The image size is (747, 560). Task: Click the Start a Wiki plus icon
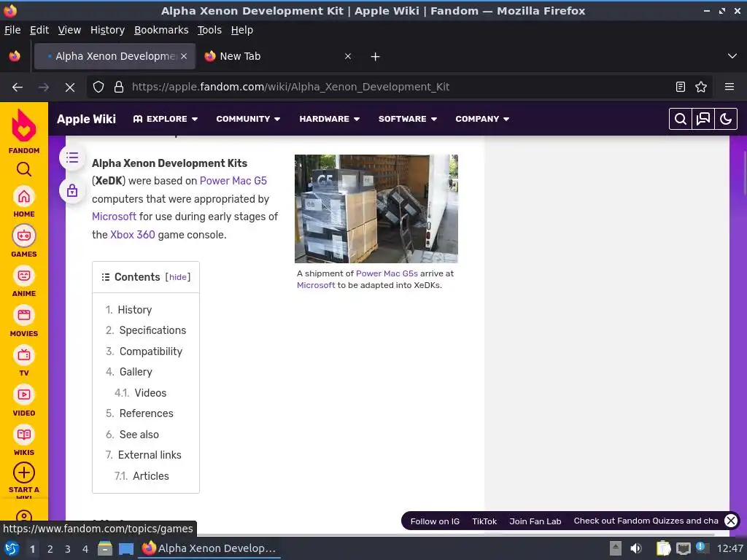(x=24, y=472)
